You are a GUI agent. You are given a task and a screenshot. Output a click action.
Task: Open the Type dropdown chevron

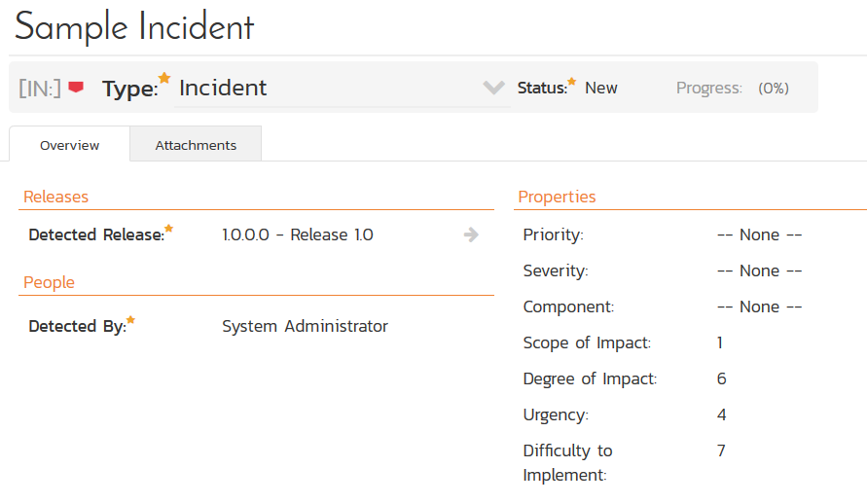coord(493,88)
